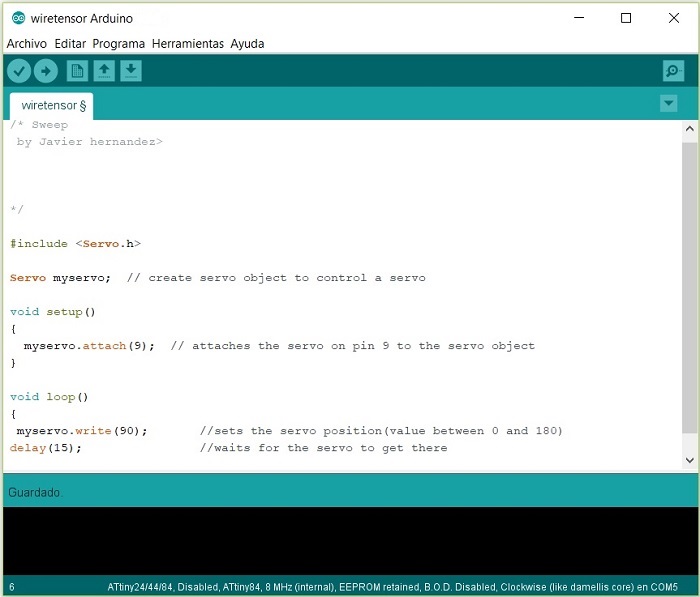Click the 'Guardado.' status message

click(x=35, y=492)
